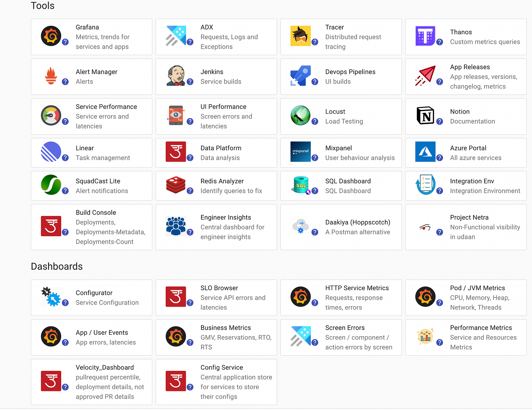Click the green Locust insect icon
This screenshot has height=410, width=532.
coord(301,116)
